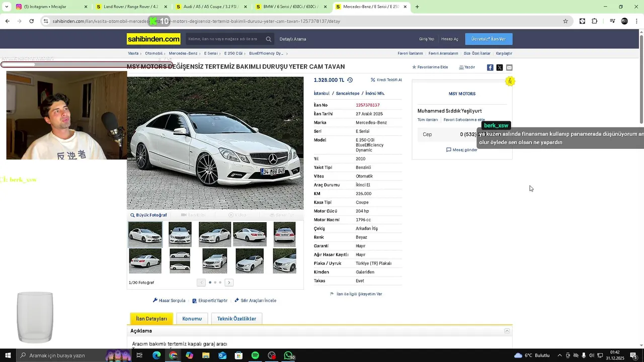This screenshot has width=644, height=362.
Task: Click Karşılaştır compare link
Action: coord(504,53)
